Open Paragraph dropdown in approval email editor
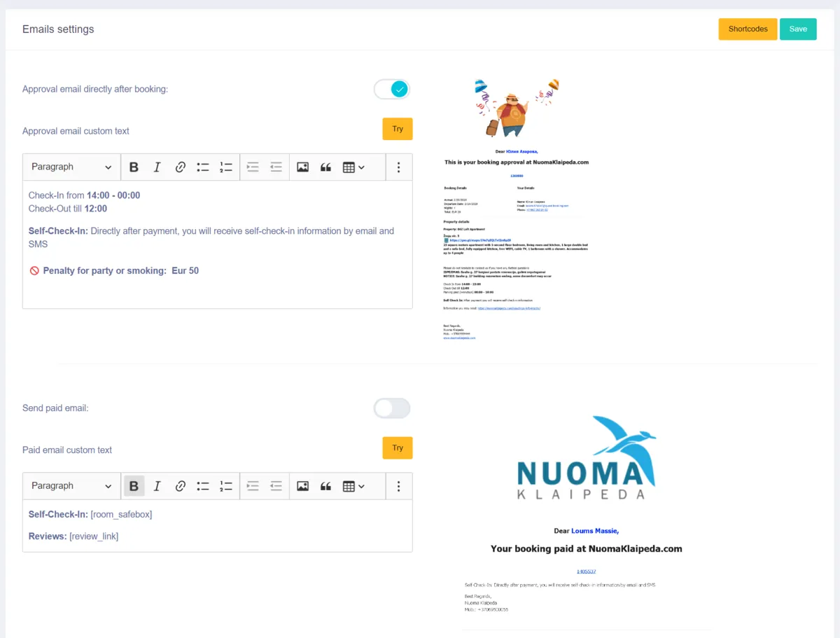840x638 pixels. tap(71, 167)
